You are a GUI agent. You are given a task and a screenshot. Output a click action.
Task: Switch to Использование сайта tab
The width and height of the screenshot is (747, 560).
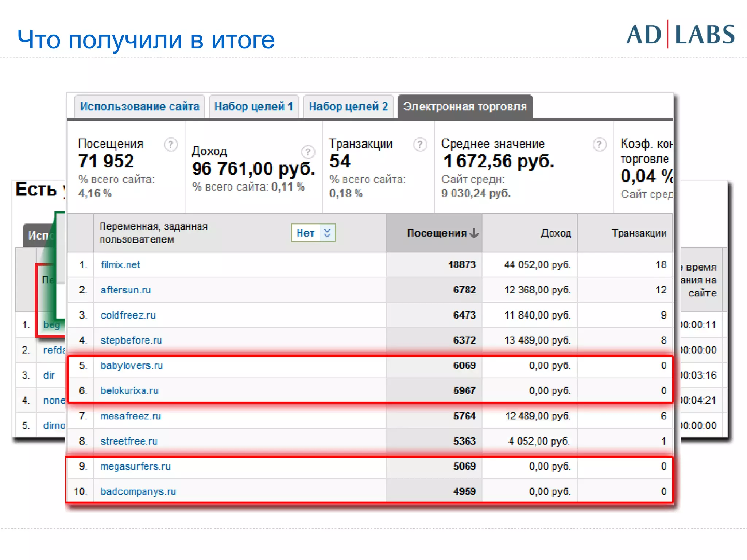[x=139, y=106]
